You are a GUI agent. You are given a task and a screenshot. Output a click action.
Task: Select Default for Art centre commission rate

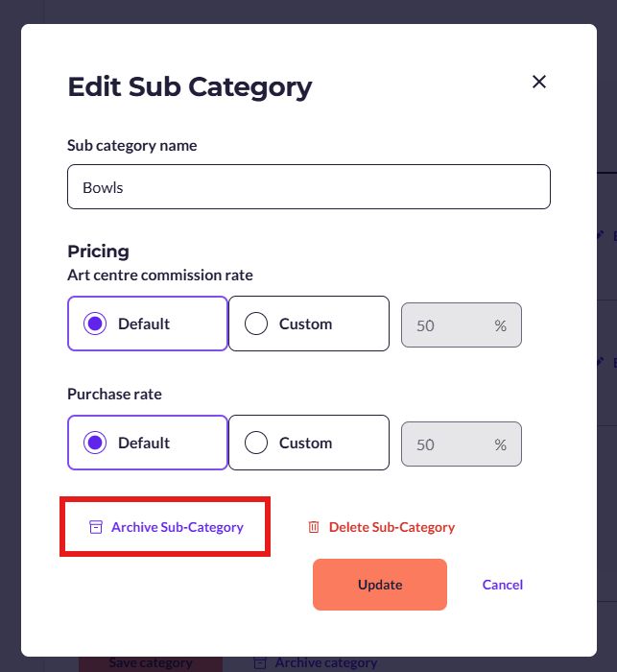pos(148,324)
